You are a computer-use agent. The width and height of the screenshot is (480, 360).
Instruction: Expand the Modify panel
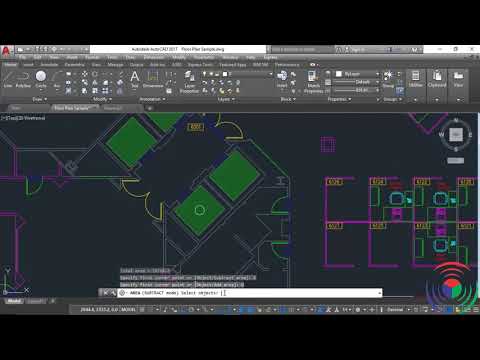pyautogui.click(x=102, y=99)
